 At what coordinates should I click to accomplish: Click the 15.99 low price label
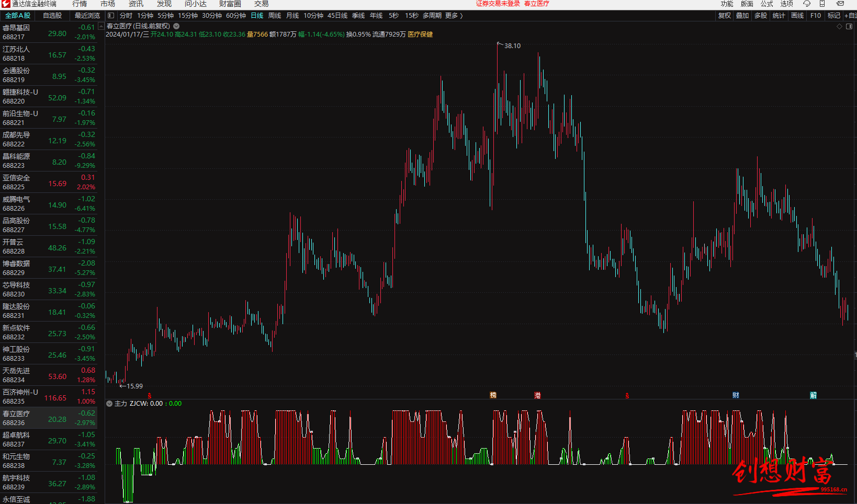pos(134,386)
